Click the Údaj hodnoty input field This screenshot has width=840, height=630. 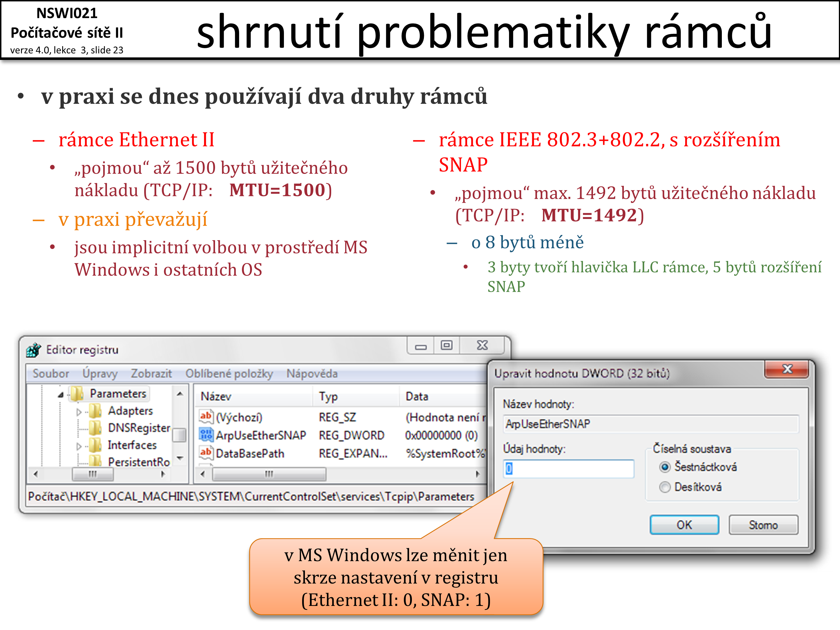[x=569, y=469]
